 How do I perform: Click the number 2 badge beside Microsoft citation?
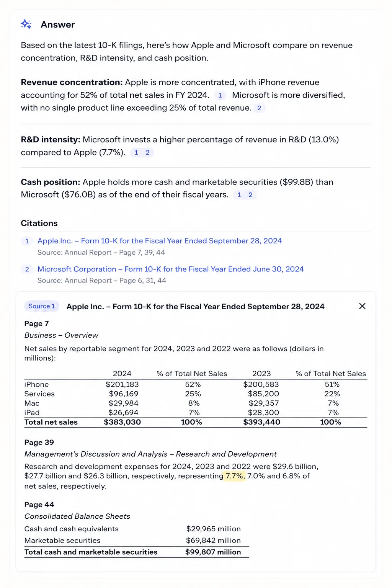27,269
